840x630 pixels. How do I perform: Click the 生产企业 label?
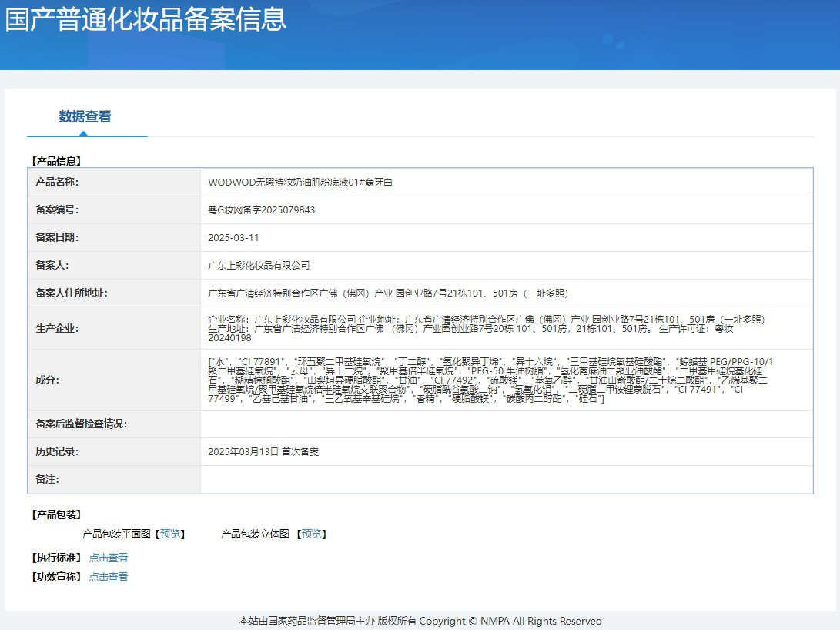pyautogui.click(x=57, y=328)
